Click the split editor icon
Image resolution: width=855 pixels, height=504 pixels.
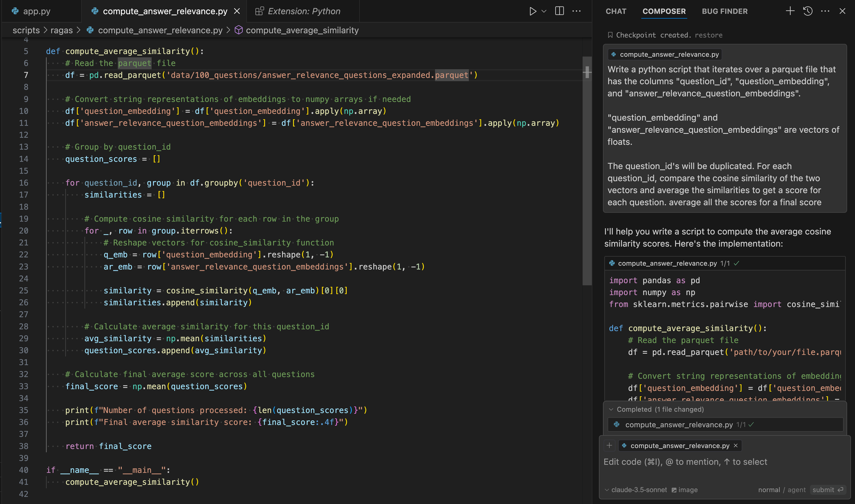click(x=559, y=11)
